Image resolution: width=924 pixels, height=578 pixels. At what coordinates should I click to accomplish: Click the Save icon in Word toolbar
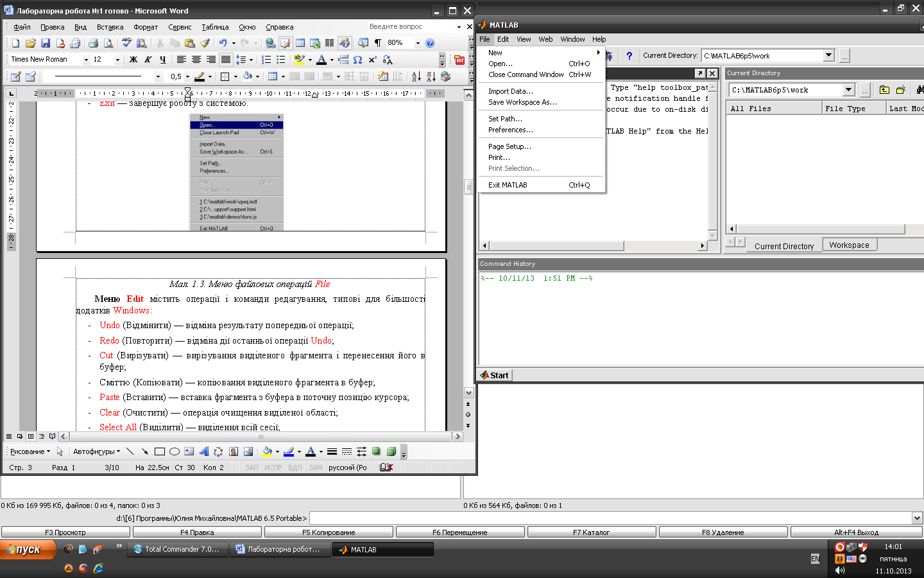[46, 43]
